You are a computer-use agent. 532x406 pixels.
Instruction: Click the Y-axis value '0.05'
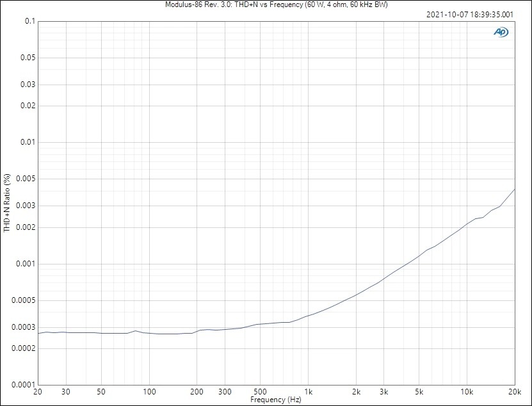point(28,58)
